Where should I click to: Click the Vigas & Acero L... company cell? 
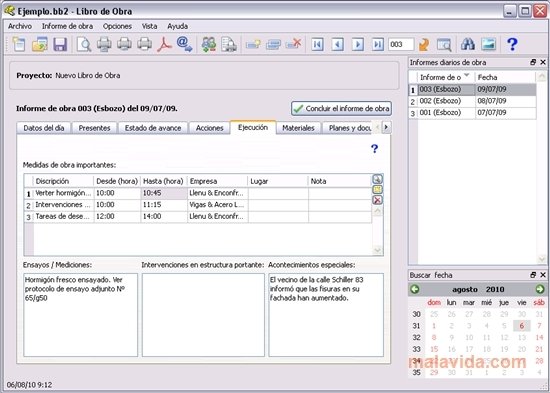218,205
